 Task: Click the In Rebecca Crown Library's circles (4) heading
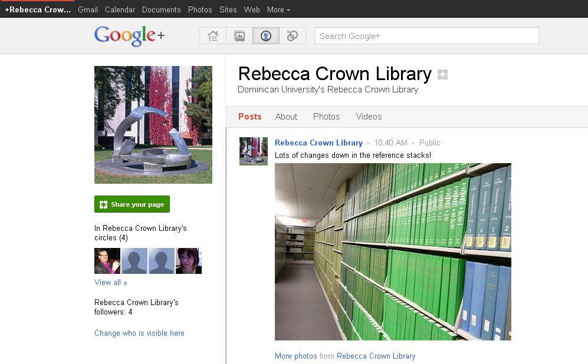click(140, 233)
